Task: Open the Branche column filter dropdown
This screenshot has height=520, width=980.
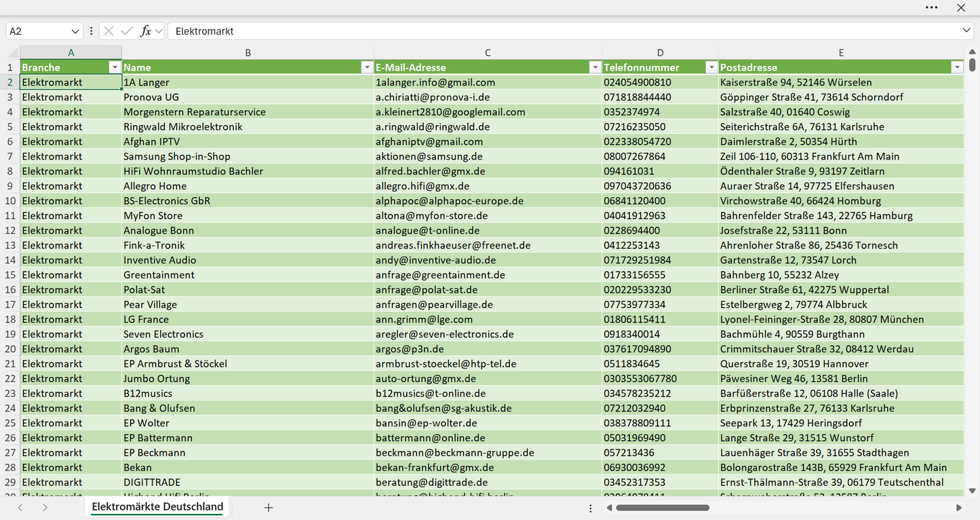Action: point(115,67)
